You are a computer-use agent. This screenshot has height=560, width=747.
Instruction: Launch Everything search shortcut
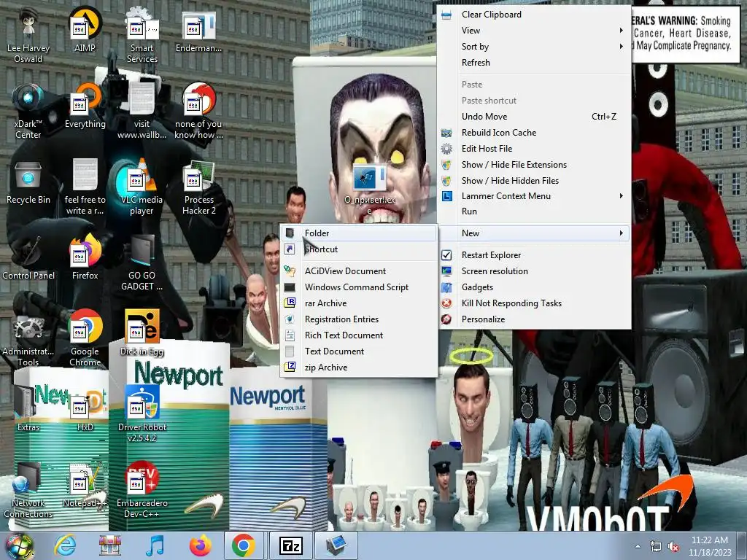[85, 106]
